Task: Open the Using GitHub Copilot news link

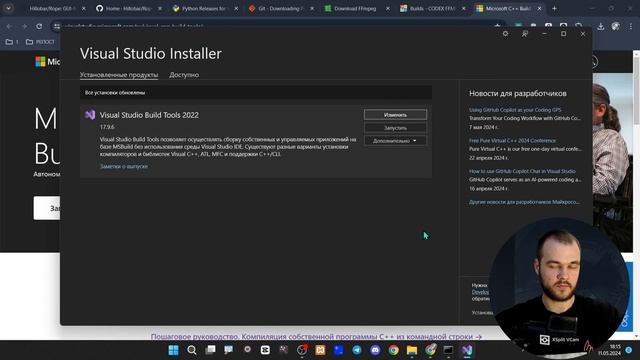Action: pos(515,110)
